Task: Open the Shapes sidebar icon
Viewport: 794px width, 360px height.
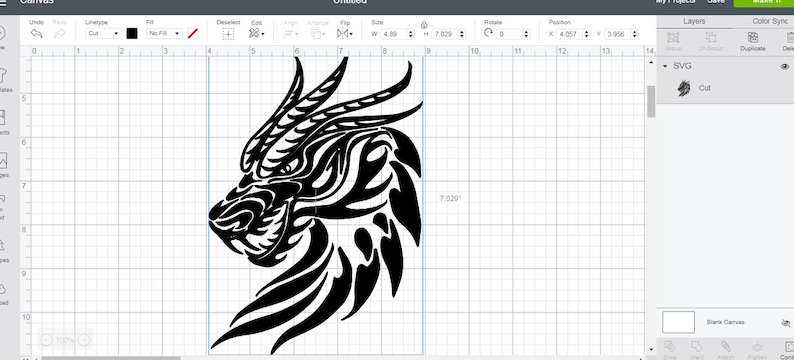Action: click(x=3, y=247)
